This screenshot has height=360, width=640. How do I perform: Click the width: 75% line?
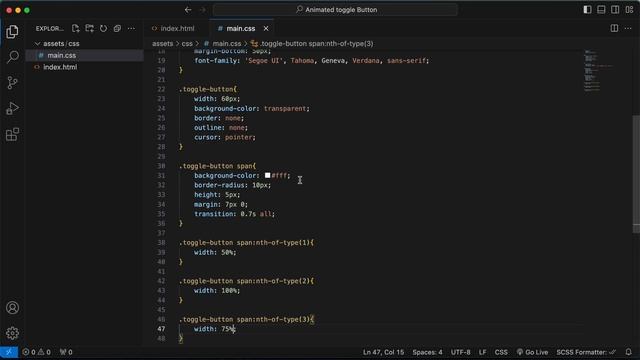click(215, 329)
